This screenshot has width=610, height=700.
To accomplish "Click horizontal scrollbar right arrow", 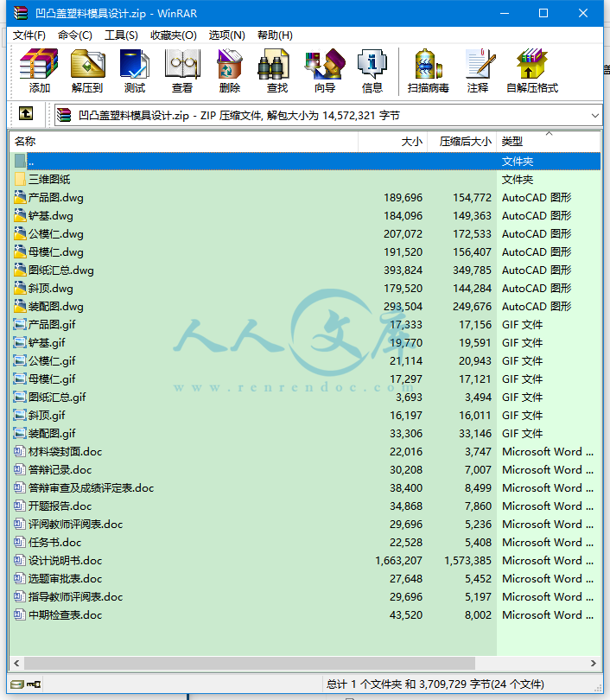I will [594, 663].
